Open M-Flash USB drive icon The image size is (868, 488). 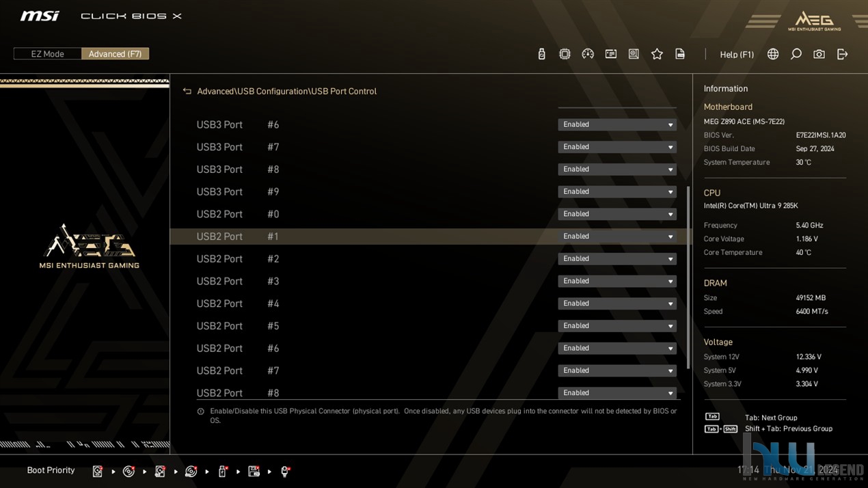tap(541, 54)
